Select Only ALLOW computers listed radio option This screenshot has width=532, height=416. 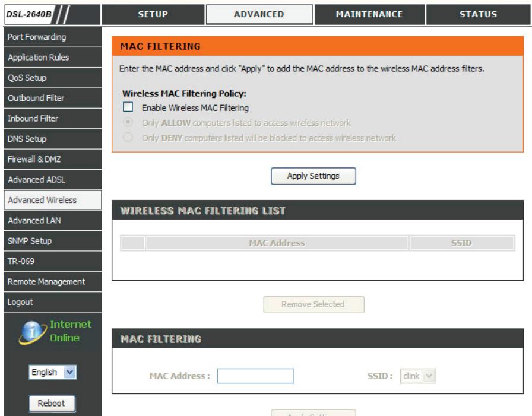tap(126, 123)
